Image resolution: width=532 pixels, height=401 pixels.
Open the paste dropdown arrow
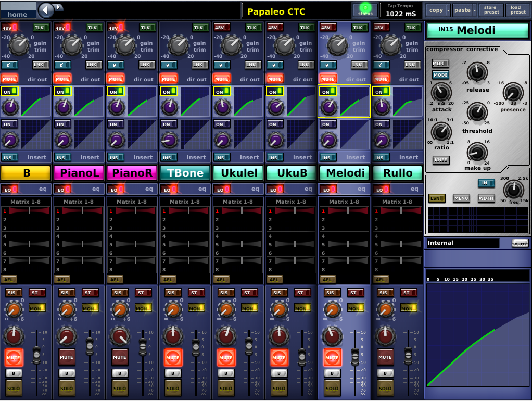pos(474,10)
